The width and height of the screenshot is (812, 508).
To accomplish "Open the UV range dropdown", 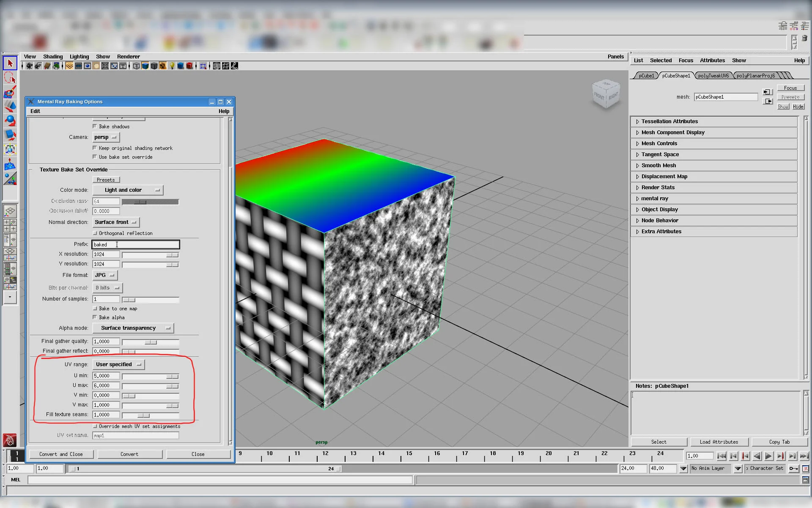I will (118, 364).
